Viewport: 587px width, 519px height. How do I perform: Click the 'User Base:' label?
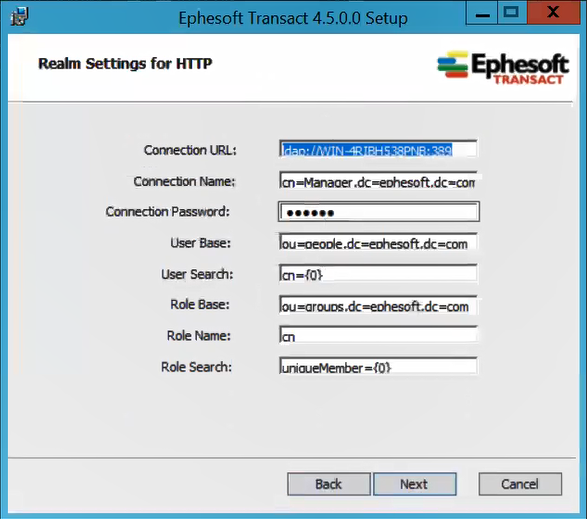(201, 243)
